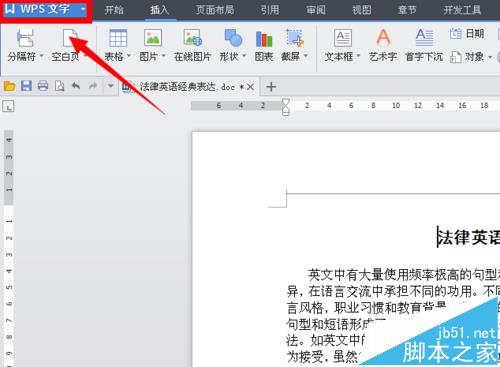Undo the last action
This screenshot has height=367, width=500.
click(x=76, y=86)
